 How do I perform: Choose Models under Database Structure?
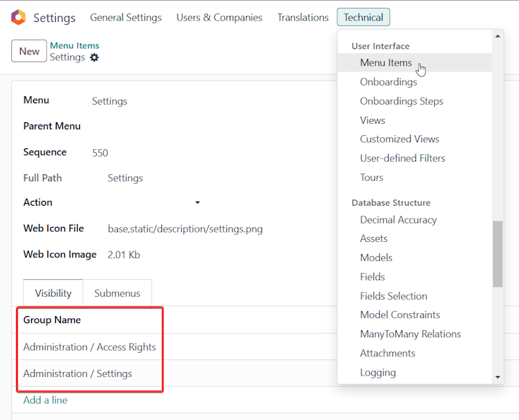coord(376,257)
